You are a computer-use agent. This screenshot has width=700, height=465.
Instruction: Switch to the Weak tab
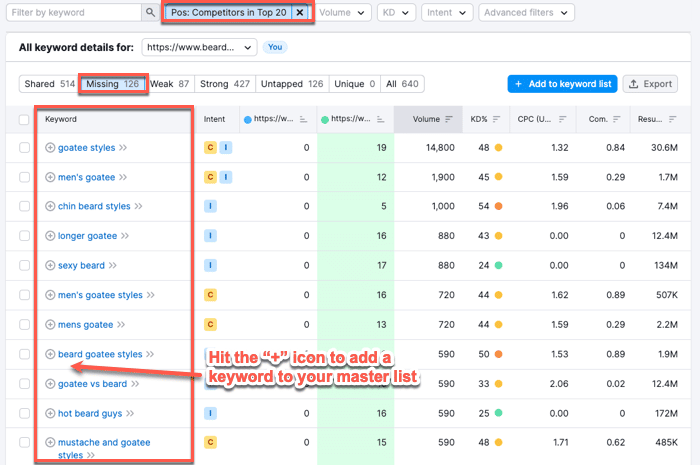pos(169,84)
